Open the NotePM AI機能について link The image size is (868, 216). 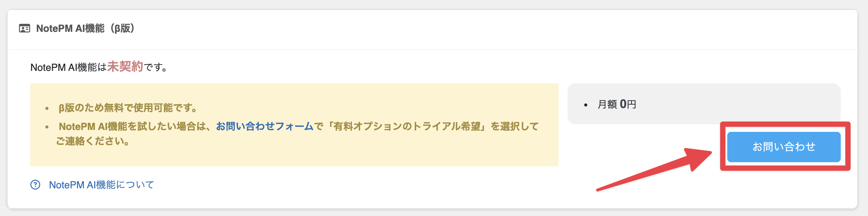(101, 185)
